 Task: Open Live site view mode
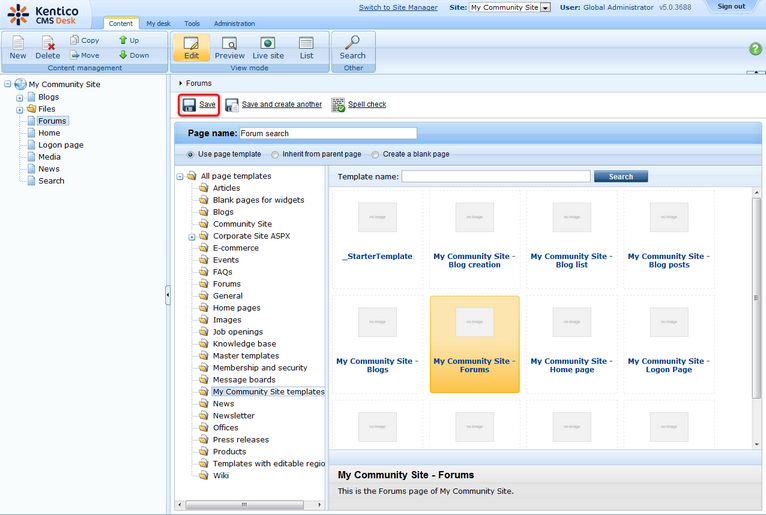[x=267, y=47]
